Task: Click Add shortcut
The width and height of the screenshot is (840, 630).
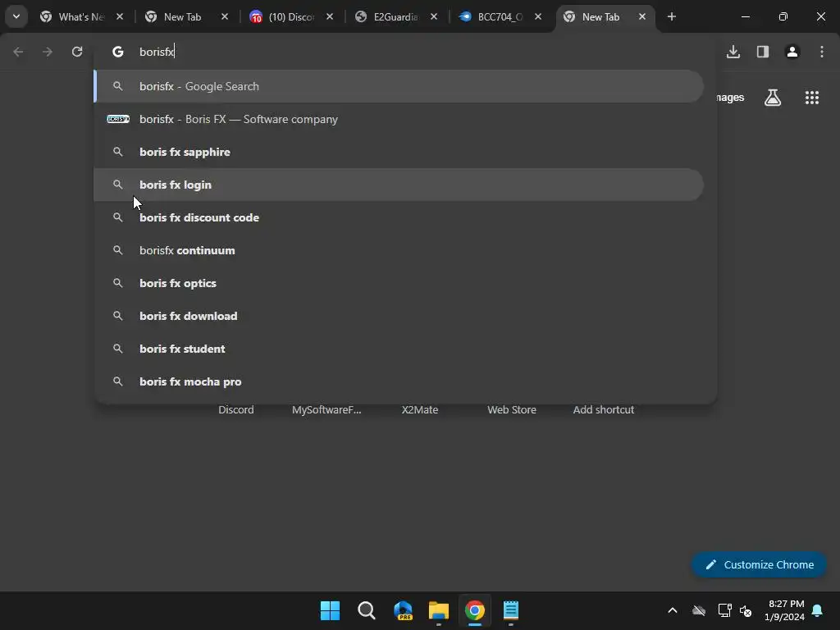Action: [603, 409]
